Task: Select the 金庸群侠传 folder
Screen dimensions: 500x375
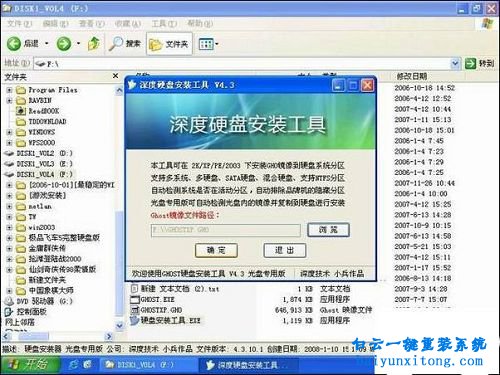Action: tap(41, 248)
